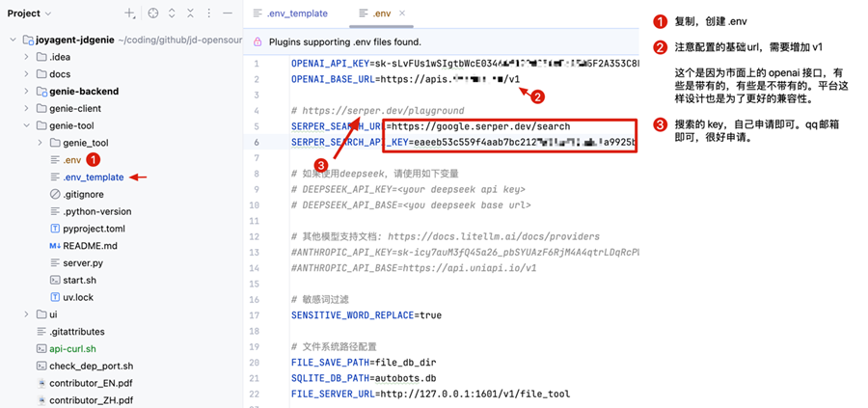This screenshot has width=868, height=408.
Task: Open pyproject.toml in the tree
Action: coord(94,229)
